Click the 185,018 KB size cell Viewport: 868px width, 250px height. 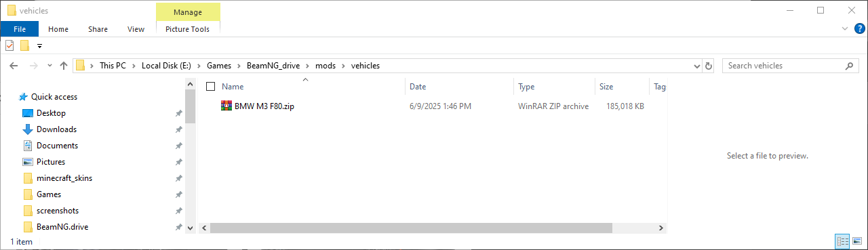click(625, 106)
